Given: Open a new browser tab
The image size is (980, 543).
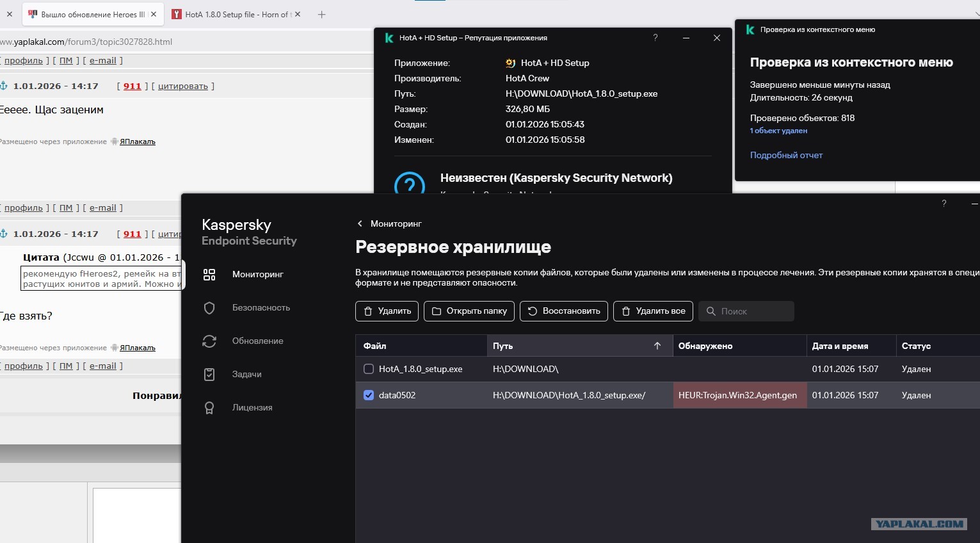Looking at the screenshot, I should [x=321, y=14].
